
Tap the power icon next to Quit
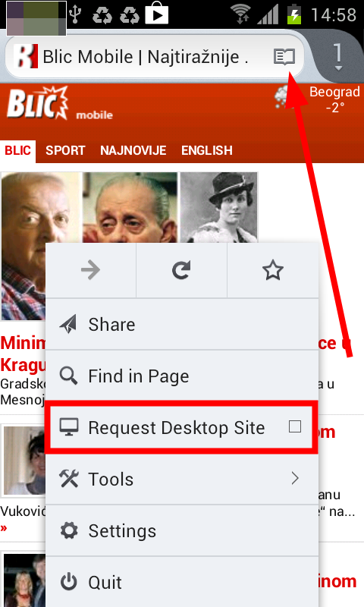coord(69,582)
